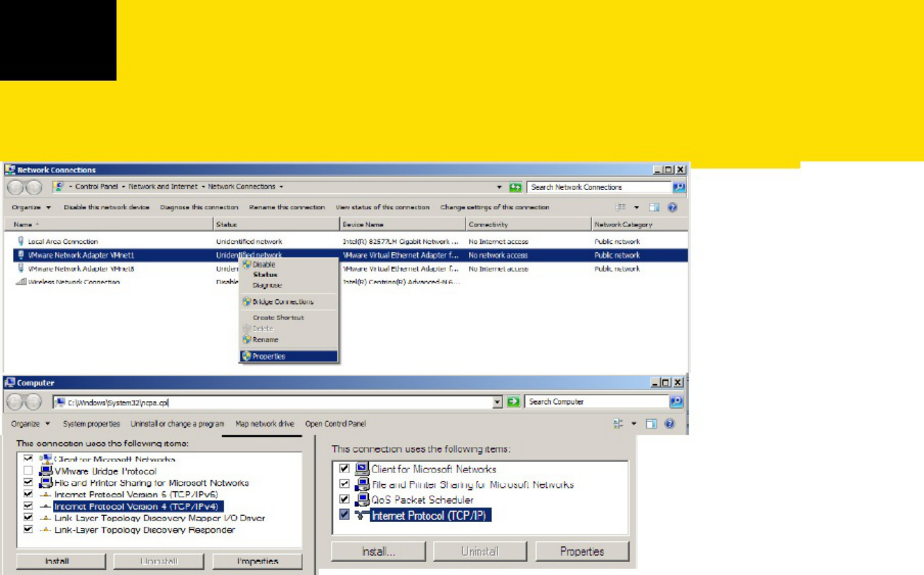The height and width of the screenshot is (575, 924).
Task: Click the Wireless Network Connection signal icon
Action: tap(21, 282)
